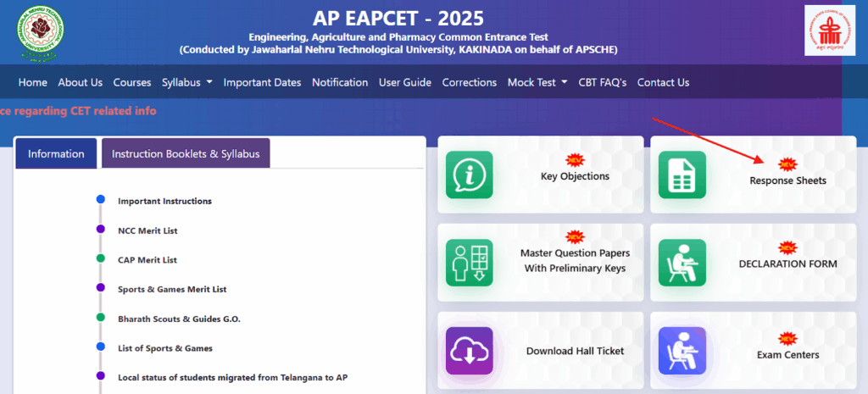868x394 pixels.
Task: Click scrolling notice about CET related info
Action: point(78,111)
